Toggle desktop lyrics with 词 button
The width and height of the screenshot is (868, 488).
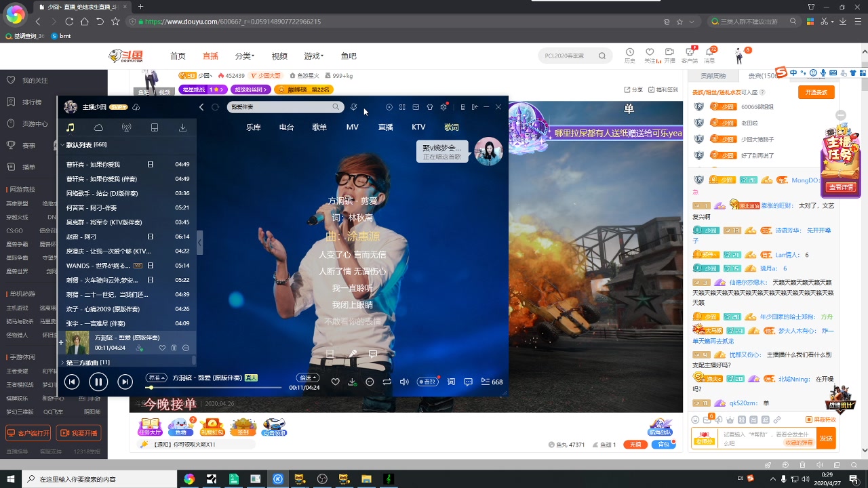point(451,382)
